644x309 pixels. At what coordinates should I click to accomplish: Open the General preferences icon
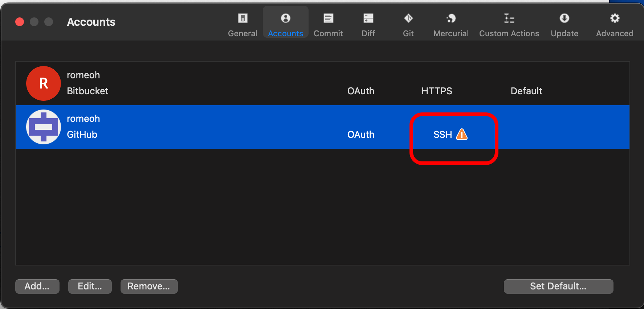point(242,18)
